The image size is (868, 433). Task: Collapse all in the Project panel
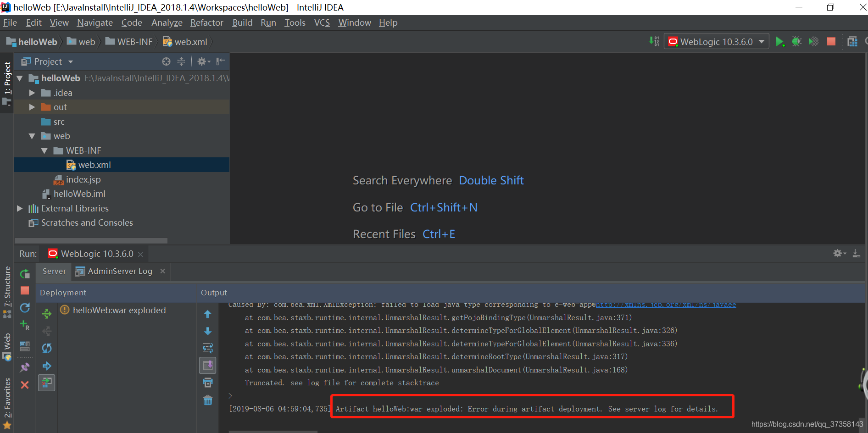tap(181, 61)
